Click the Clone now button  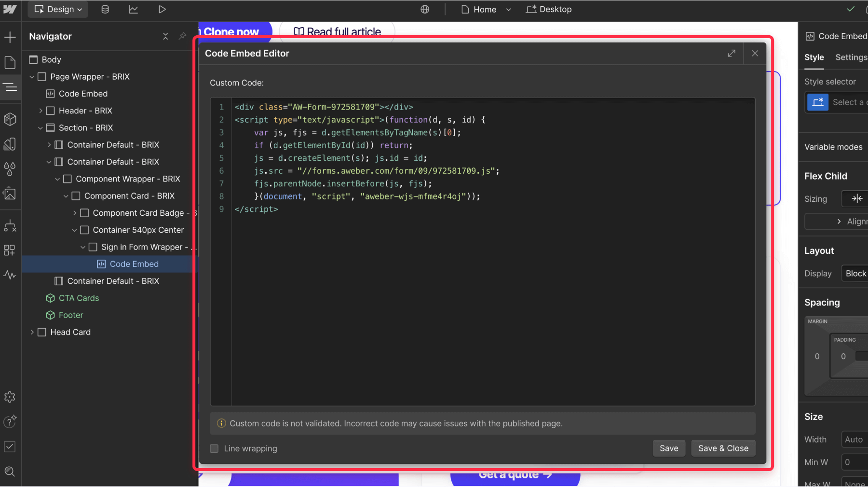point(234,31)
